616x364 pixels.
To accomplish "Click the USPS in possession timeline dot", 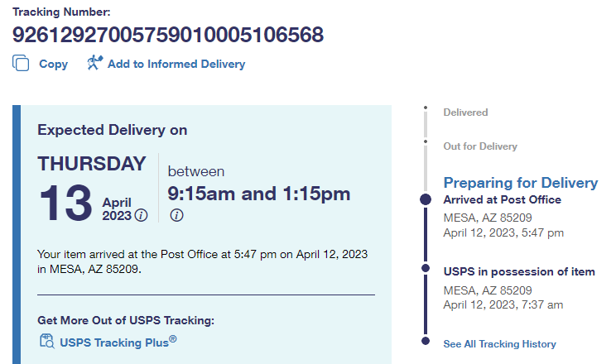I will 426,268.
